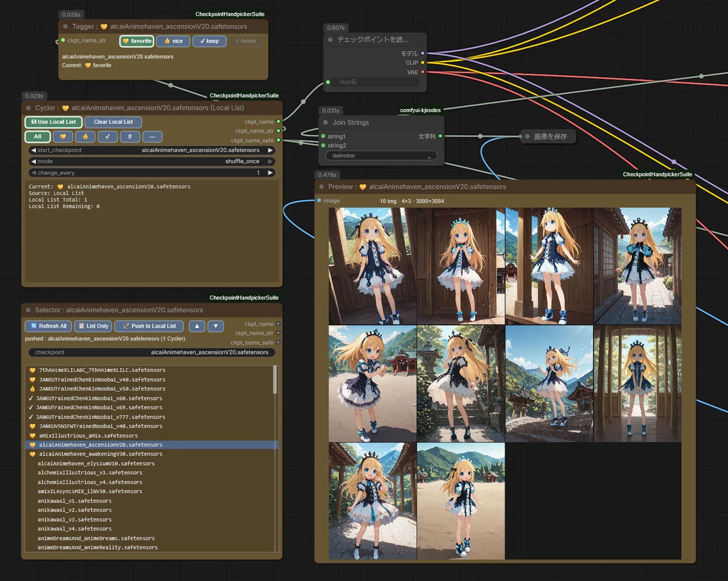Click Refresh All in Selector node
Image resolution: width=728 pixels, height=581 pixels.
click(49, 326)
